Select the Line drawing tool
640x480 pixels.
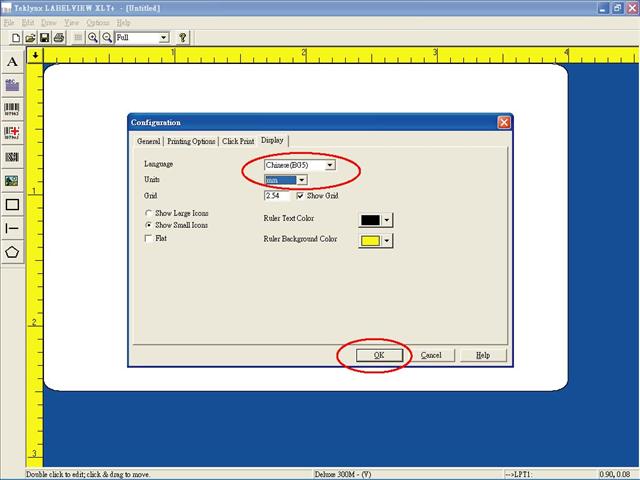click(12, 228)
